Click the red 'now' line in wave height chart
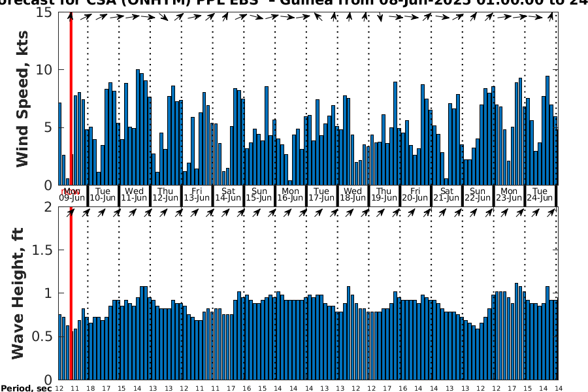Image resolution: width=588 pixels, height=392 pixels. 71,293
